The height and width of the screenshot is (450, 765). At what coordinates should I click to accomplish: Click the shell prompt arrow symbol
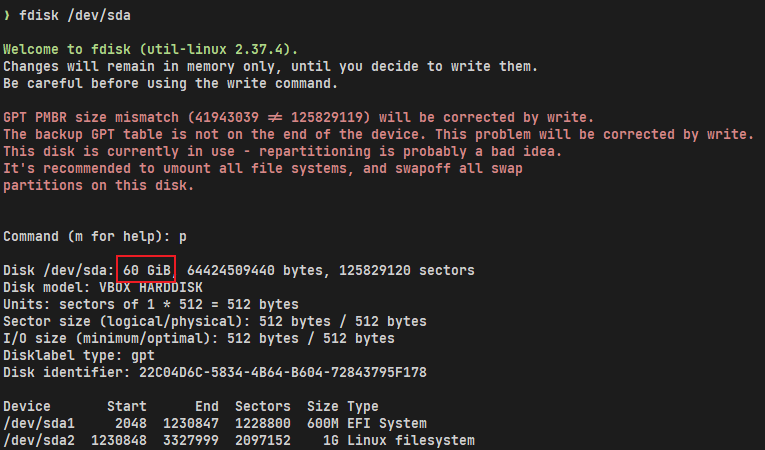[x=8, y=16]
